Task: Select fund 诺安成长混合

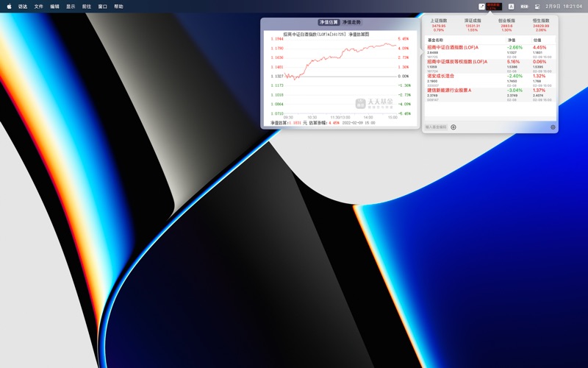Action: (x=440, y=76)
